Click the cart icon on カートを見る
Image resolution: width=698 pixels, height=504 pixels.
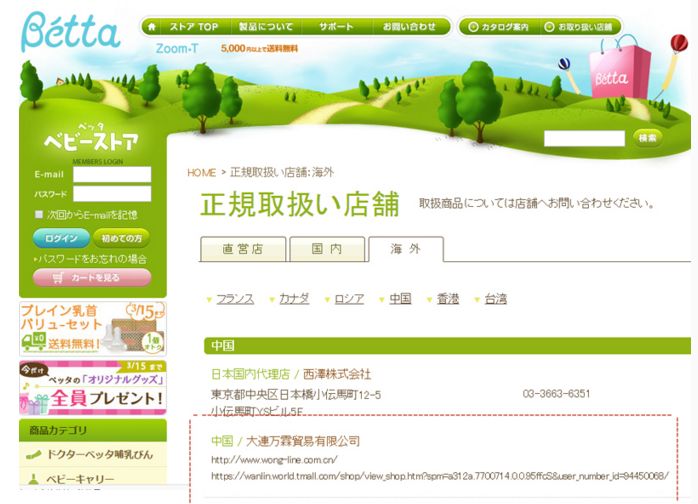[58, 278]
